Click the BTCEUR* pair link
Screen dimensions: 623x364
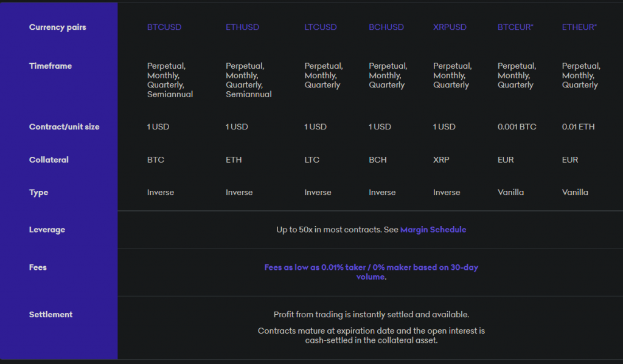(515, 27)
